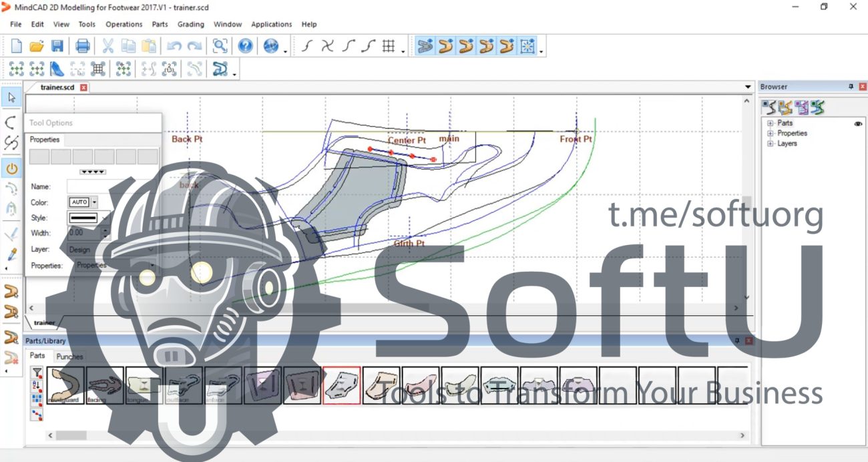
Task: Expand the Parts node in the Browser
Action: [770, 123]
